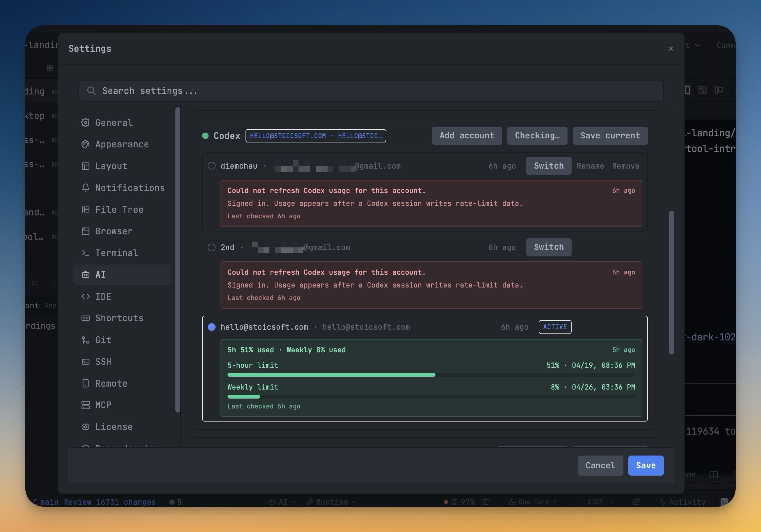Open the MCP server settings
This screenshot has width=761, height=532.
pyautogui.click(x=103, y=405)
